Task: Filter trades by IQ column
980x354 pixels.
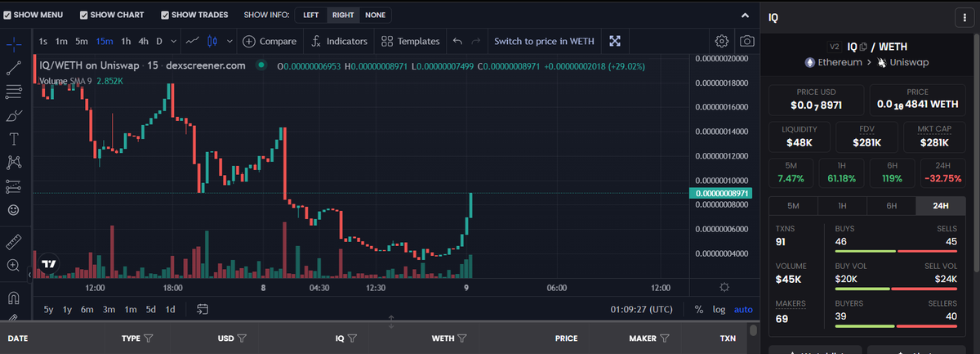Action: point(352,338)
